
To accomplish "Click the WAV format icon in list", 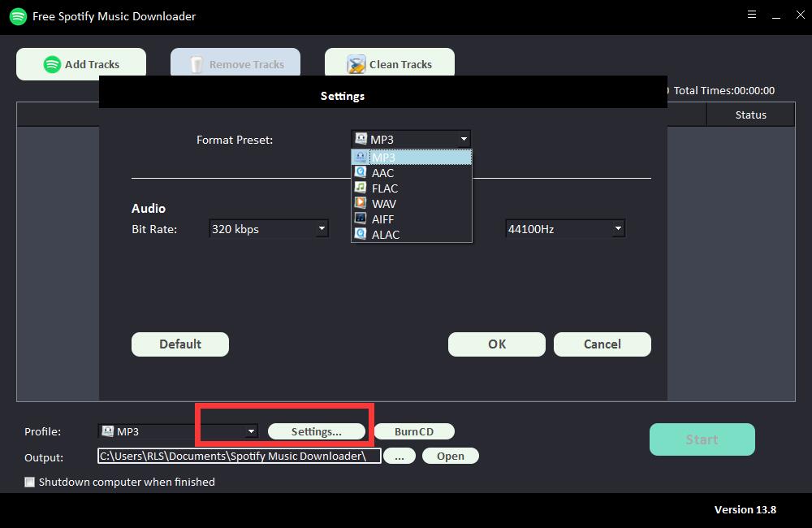I will click(x=361, y=203).
